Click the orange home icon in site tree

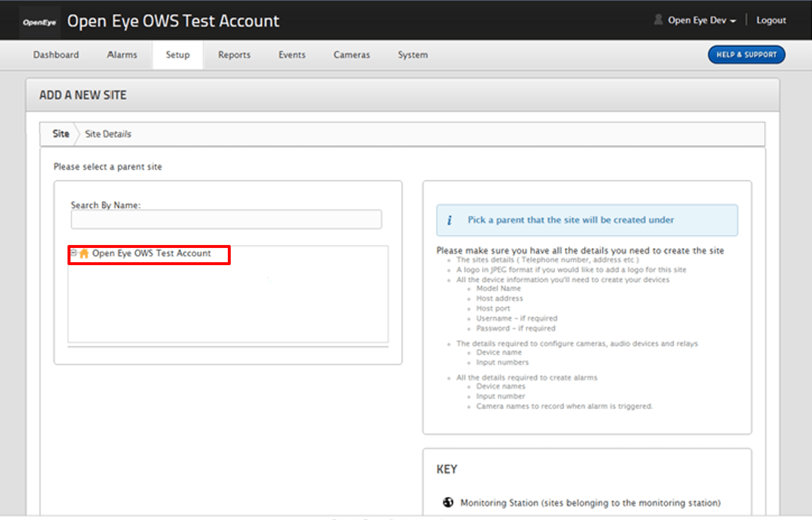(84, 253)
